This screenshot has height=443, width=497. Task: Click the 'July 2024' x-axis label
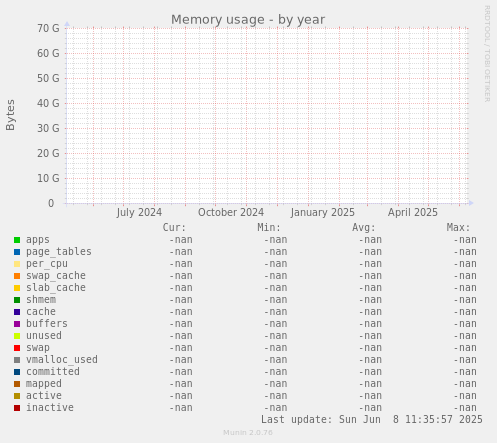[139, 212]
